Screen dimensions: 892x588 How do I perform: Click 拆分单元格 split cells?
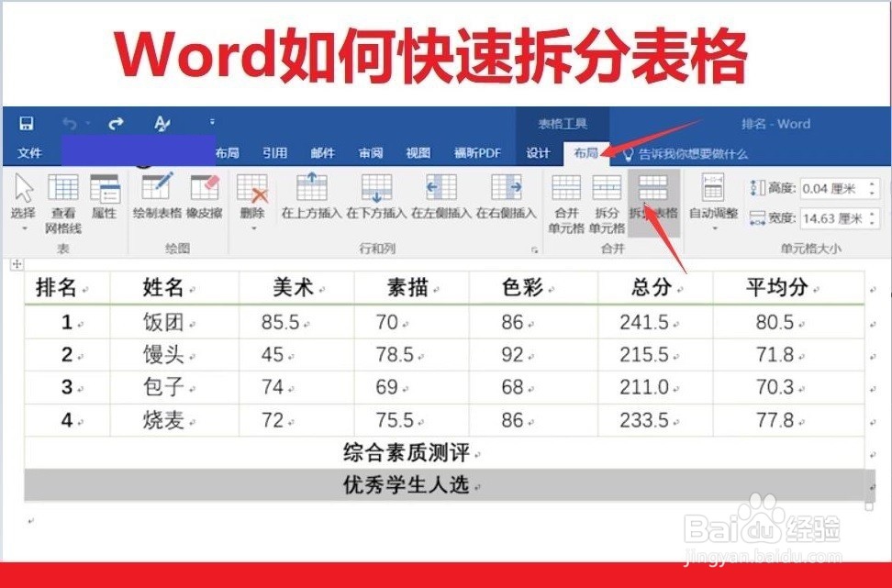tap(607, 205)
